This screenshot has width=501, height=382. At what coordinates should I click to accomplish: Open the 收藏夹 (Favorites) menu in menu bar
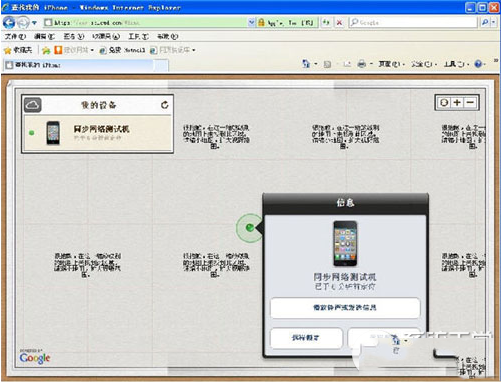point(106,36)
